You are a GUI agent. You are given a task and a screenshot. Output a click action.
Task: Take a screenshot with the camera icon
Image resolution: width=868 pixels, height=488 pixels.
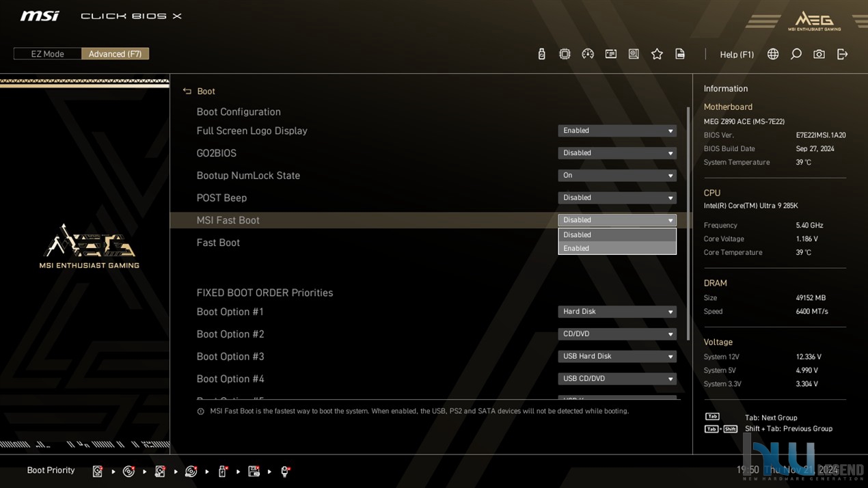point(819,54)
